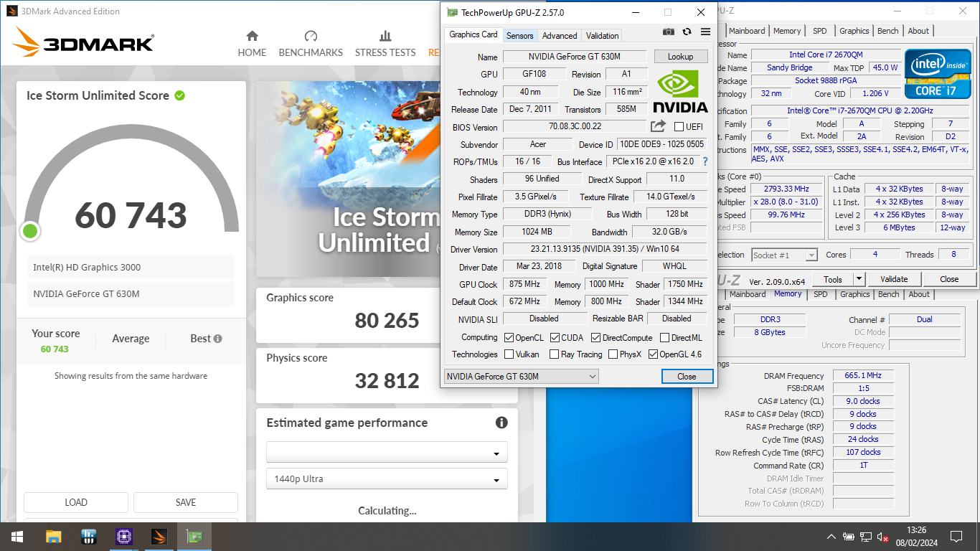Click the NVIDIA logo in GPU-Z
980x551 pixels.
(x=680, y=90)
